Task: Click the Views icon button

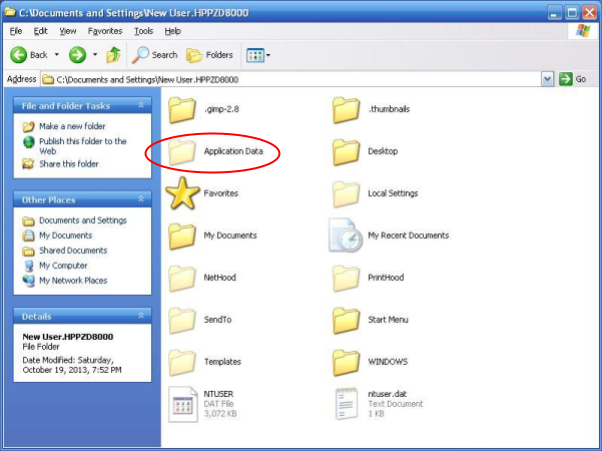Action: [x=255, y=55]
